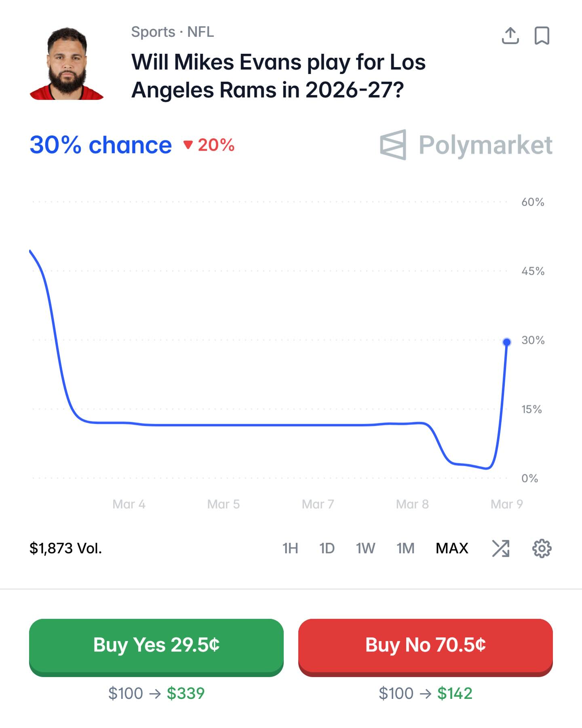Bookmark this market
Screen dimensions: 582x728
pyautogui.click(x=542, y=36)
